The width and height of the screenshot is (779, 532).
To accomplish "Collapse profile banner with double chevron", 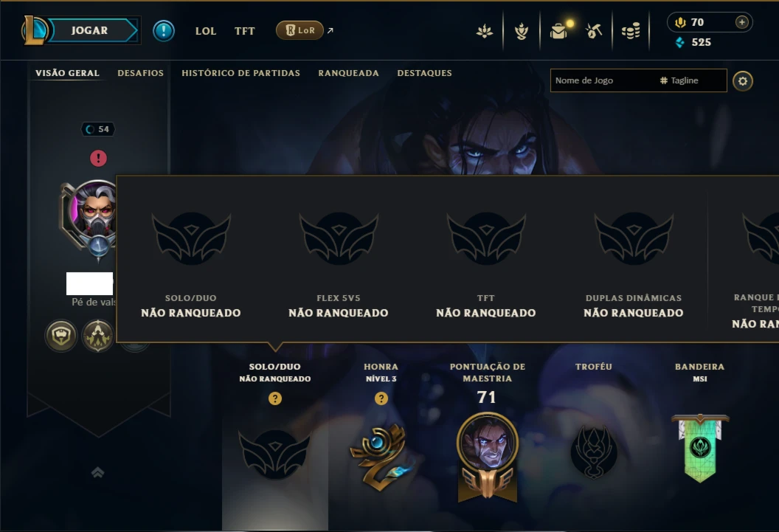I will pyautogui.click(x=98, y=472).
